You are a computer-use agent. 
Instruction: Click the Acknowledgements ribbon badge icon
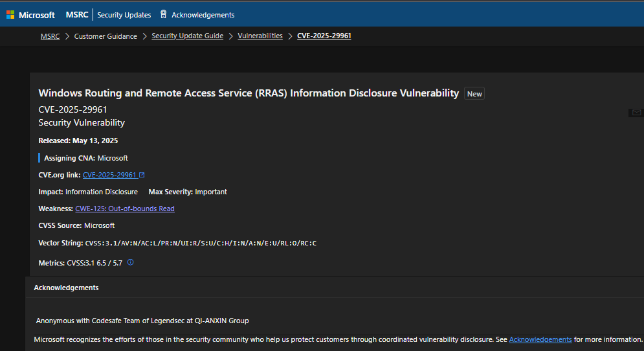[163, 14]
